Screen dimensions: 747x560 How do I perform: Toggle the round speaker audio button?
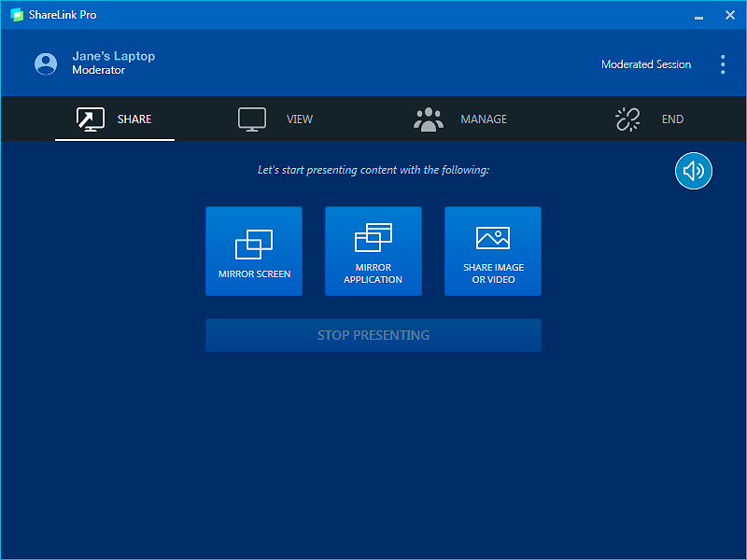[x=694, y=171]
